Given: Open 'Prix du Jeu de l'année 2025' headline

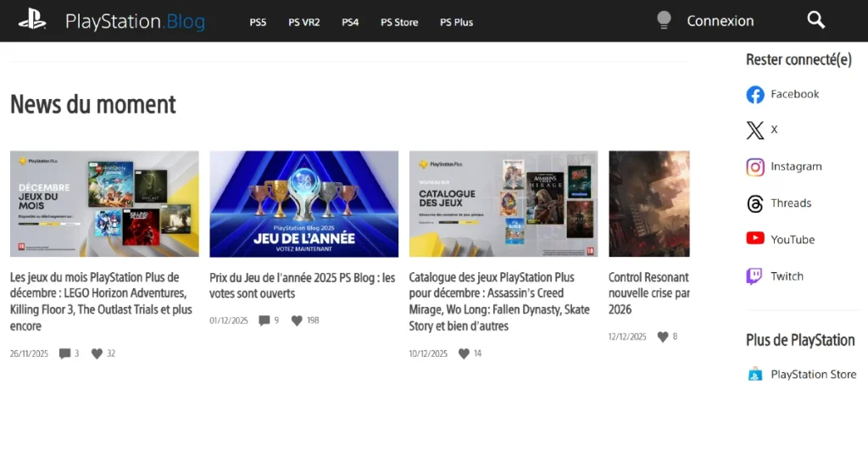Looking at the screenshot, I should pos(303,286).
